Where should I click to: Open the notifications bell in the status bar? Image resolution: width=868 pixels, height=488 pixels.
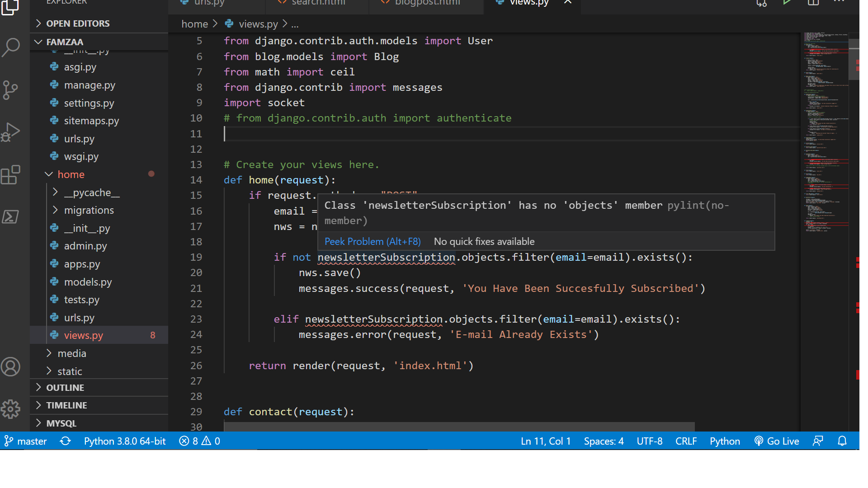843,441
